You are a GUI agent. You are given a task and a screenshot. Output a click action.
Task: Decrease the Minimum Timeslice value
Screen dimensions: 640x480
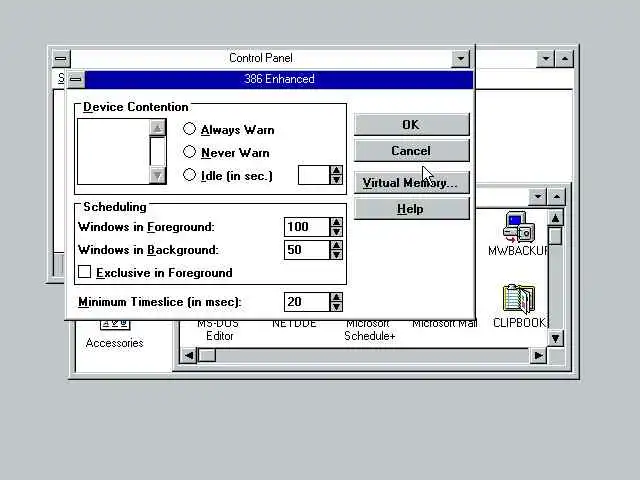(336, 307)
